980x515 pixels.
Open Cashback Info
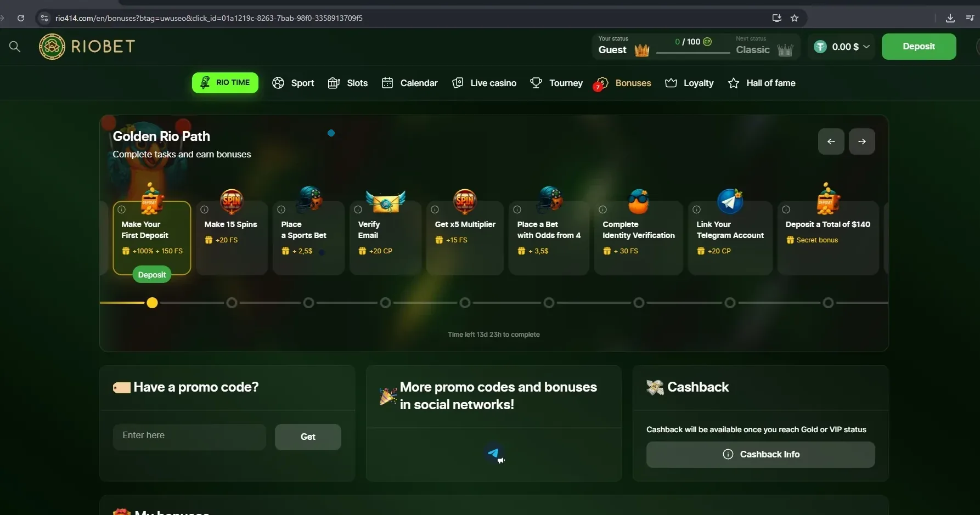coord(761,455)
